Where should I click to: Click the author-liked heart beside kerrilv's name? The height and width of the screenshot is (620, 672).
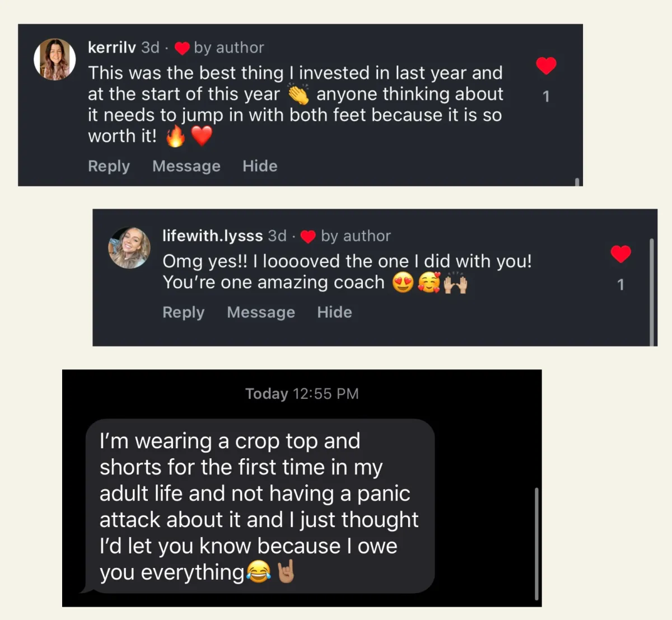click(182, 49)
